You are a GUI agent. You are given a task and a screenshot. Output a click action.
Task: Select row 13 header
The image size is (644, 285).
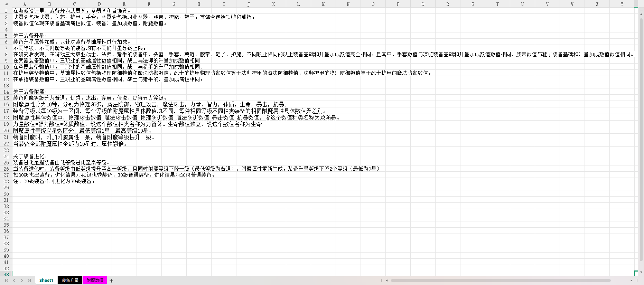tap(6, 86)
